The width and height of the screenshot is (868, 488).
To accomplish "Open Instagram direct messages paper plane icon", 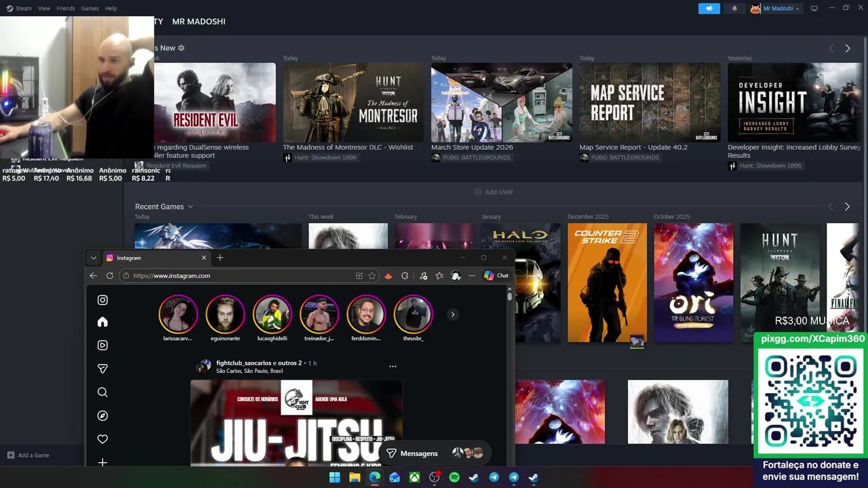I will 102,369.
